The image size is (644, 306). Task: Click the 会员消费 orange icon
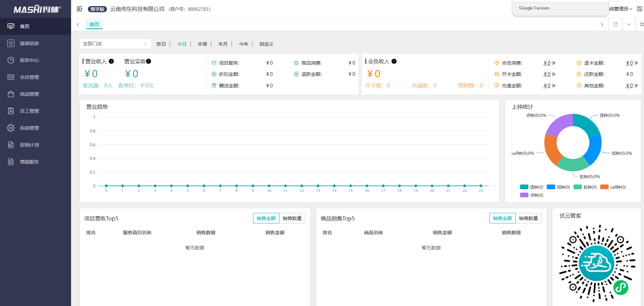pyautogui.click(x=497, y=63)
